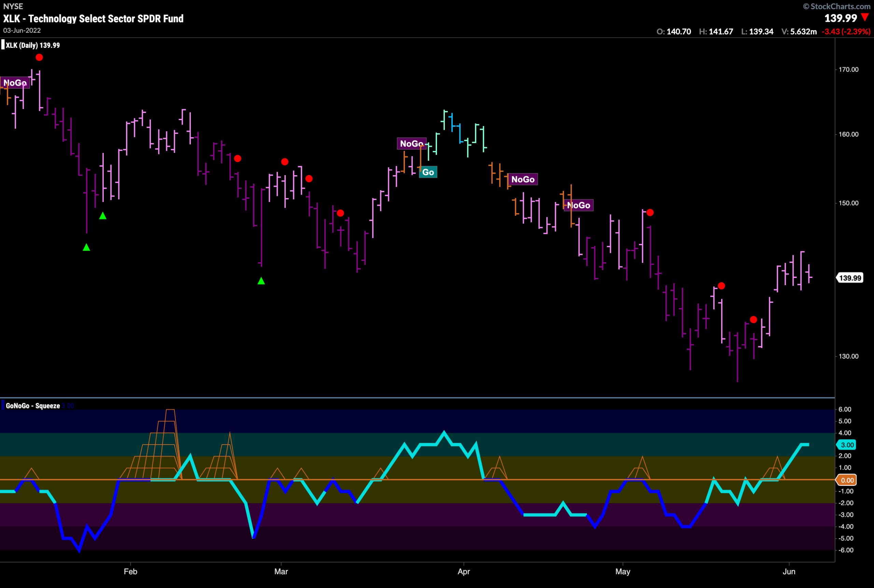This screenshot has height=588, width=874.
Task: Click the teal Go label flag
Action: [428, 172]
